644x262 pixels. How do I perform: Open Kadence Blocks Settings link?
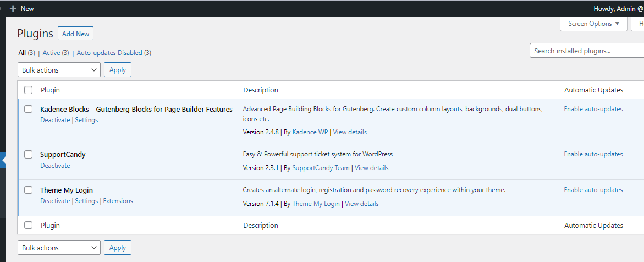(86, 120)
